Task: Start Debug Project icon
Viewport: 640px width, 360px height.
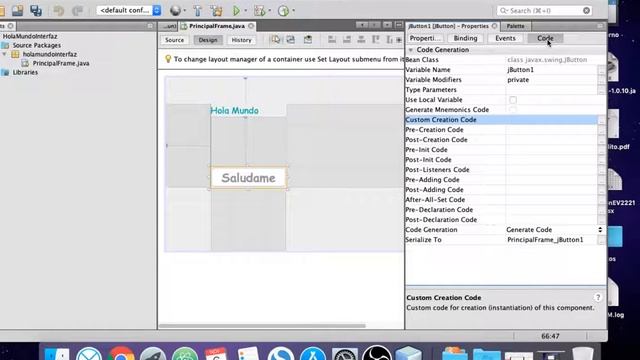Action: pos(260,11)
